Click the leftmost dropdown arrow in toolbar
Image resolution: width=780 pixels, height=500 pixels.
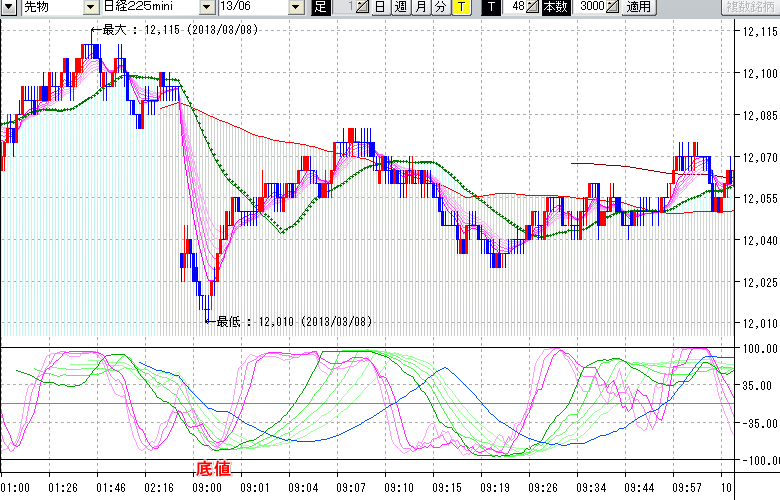click(x=8, y=7)
